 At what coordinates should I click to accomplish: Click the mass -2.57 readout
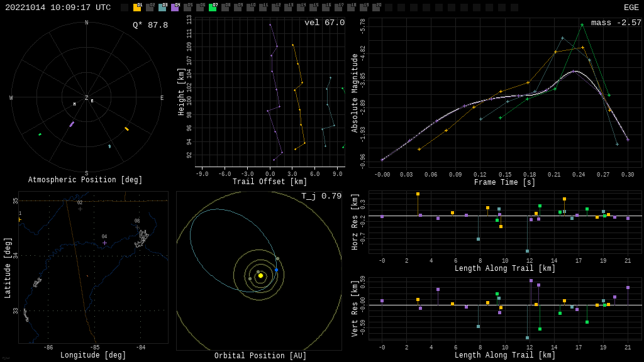pos(616,23)
